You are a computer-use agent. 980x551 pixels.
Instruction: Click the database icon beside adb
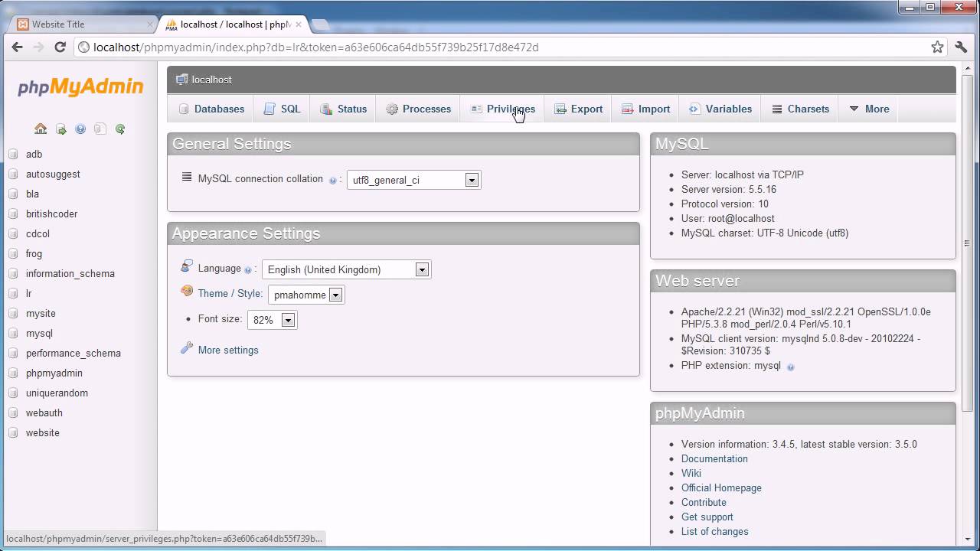(x=13, y=155)
